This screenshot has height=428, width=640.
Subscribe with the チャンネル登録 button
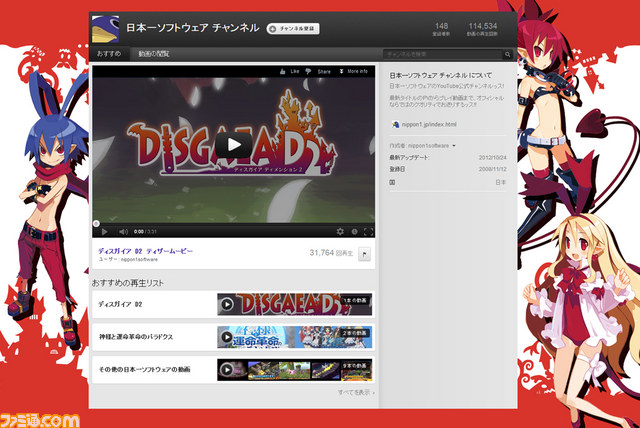coord(293,29)
